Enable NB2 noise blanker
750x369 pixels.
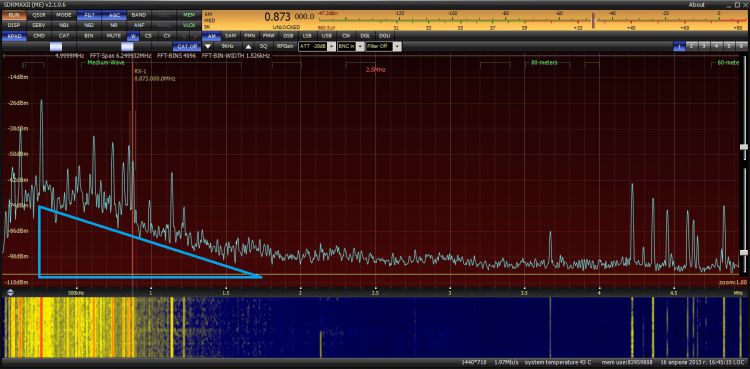click(x=89, y=25)
